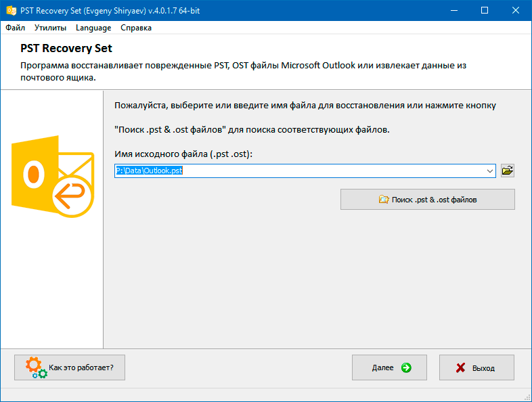532x402 pixels.
Task: Click the Поиск .pst & .ost файлов button
Action: (x=428, y=200)
